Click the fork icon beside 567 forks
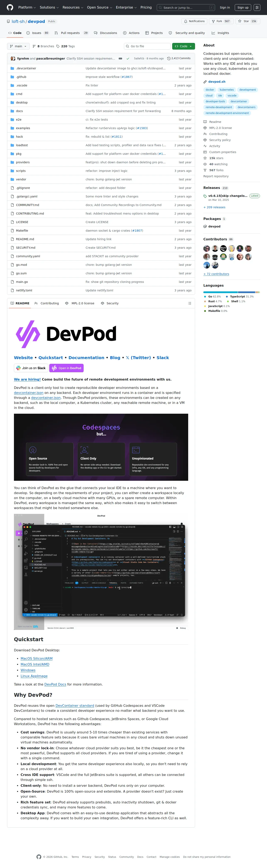Viewport: 267px width, 868px height. point(205,170)
